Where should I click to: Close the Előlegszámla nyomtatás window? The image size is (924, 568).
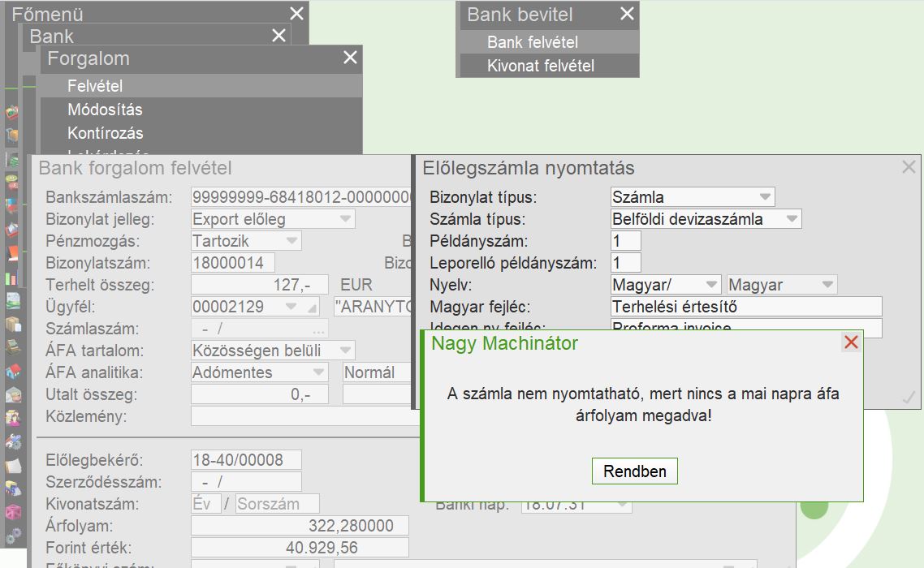[x=909, y=166]
